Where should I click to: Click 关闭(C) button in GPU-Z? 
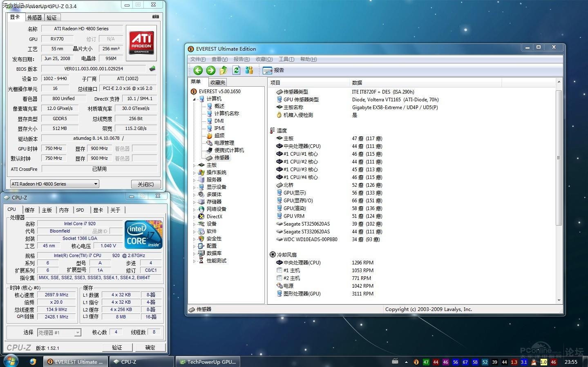point(146,184)
